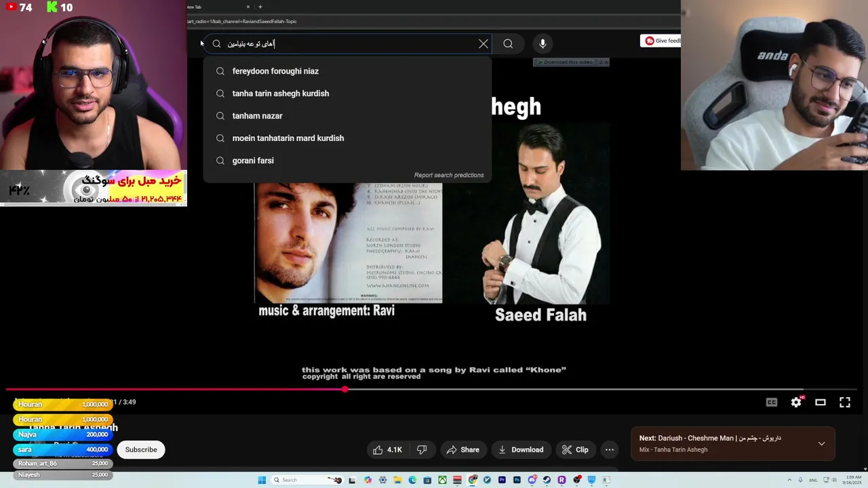Viewport: 868px width, 488px height.
Task: Switch input language ENG indicator
Action: tap(813, 480)
